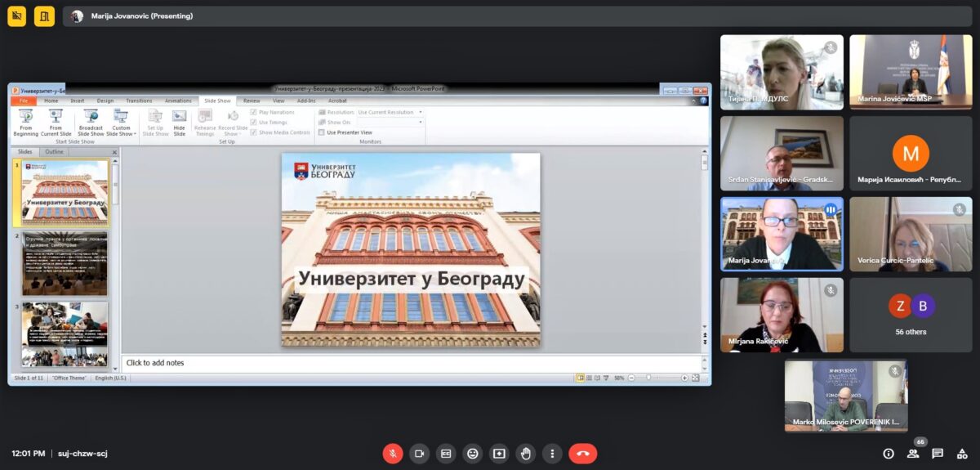
Task: Toggle the Use Timings checkbox
Action: coord(254,122)
